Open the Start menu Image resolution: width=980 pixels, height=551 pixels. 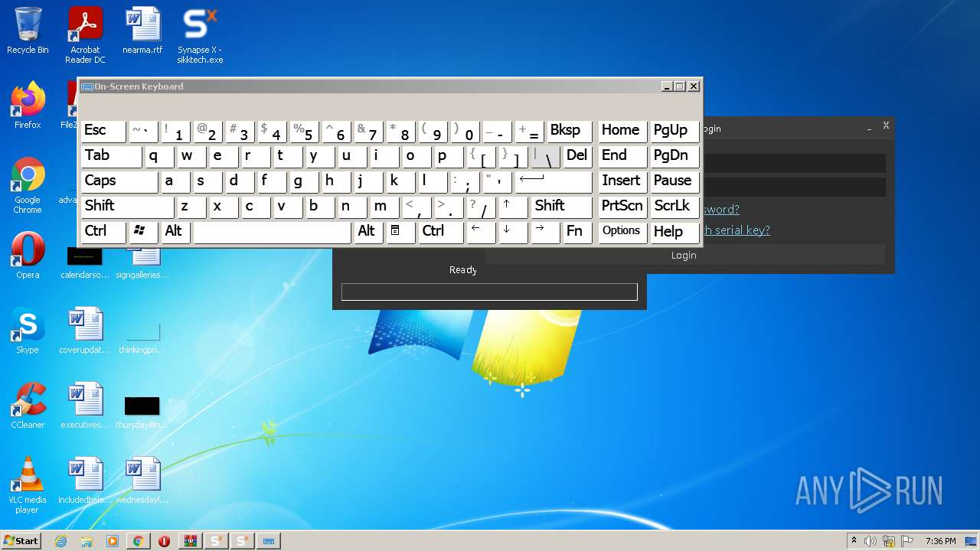[x=21, y=541]
